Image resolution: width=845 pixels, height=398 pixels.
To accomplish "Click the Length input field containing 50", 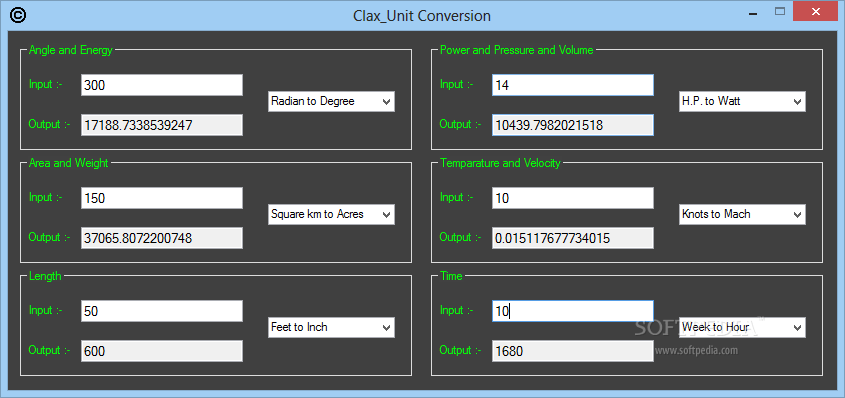I will point(162,311).
